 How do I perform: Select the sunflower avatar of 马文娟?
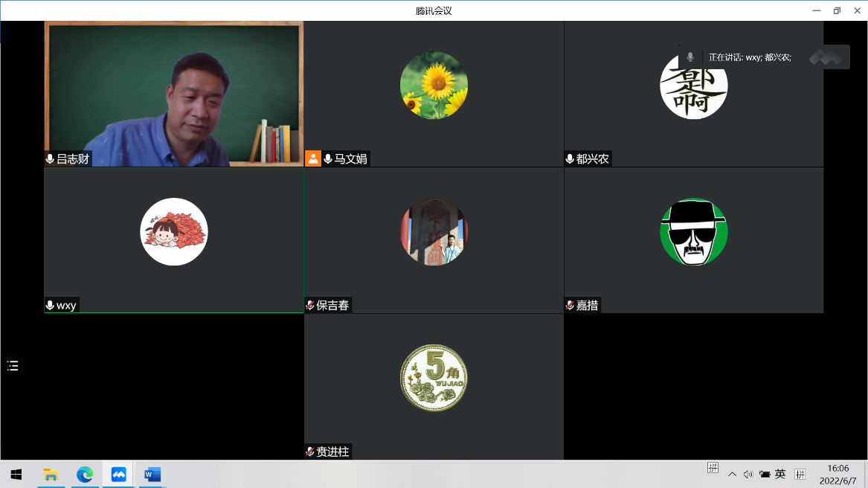[x=434, y=86]
